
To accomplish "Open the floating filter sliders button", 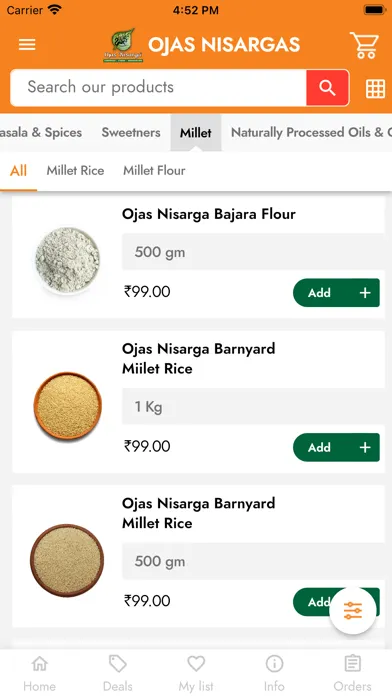I will (353, 611).
